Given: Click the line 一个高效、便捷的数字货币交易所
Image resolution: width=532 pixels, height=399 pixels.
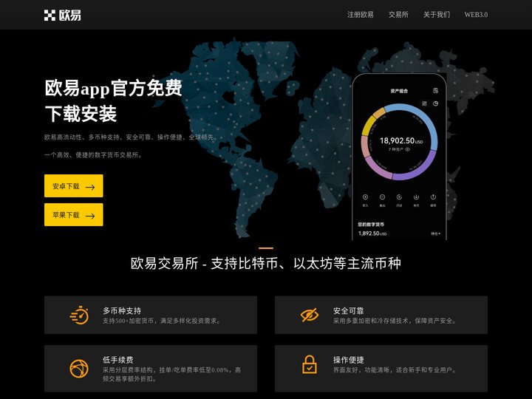Looking at the screenshot, I should pyautogui.click(x=93, y=154).
